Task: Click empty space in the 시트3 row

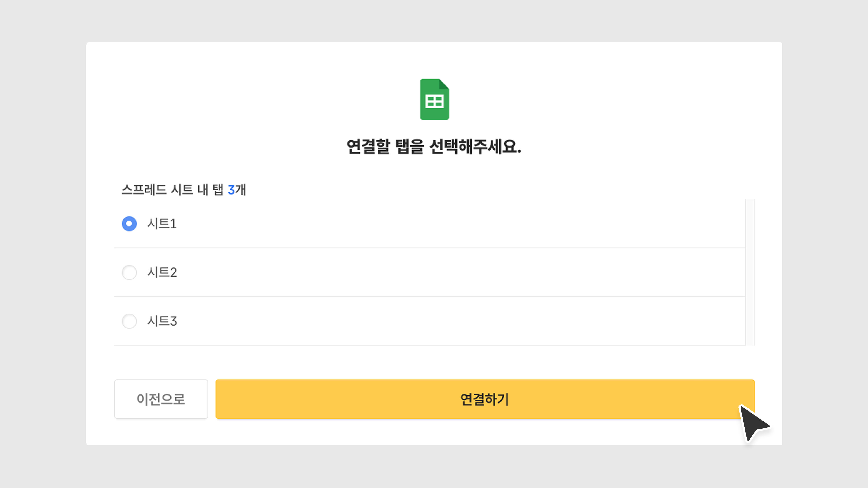Action: click(x=438, y=321)
